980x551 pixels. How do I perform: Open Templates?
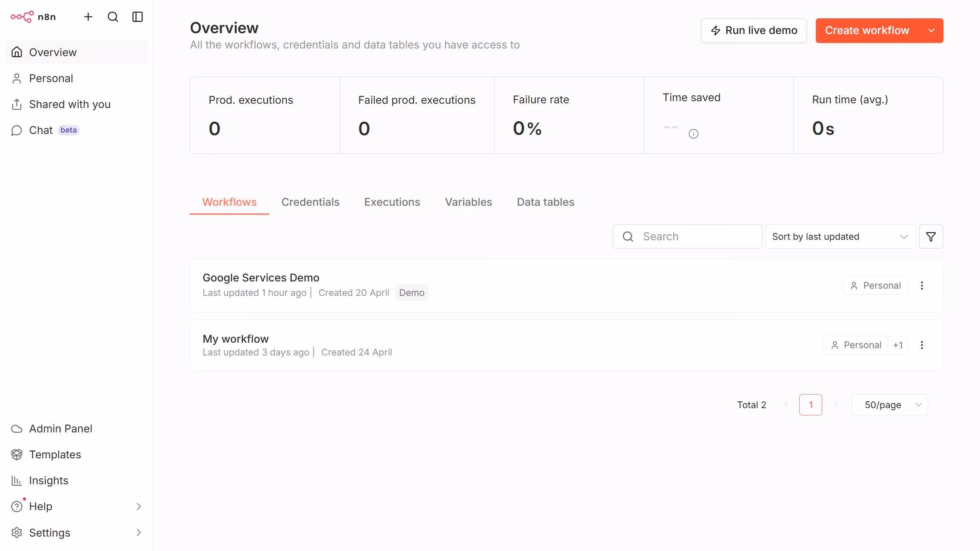tap(77, 454)
